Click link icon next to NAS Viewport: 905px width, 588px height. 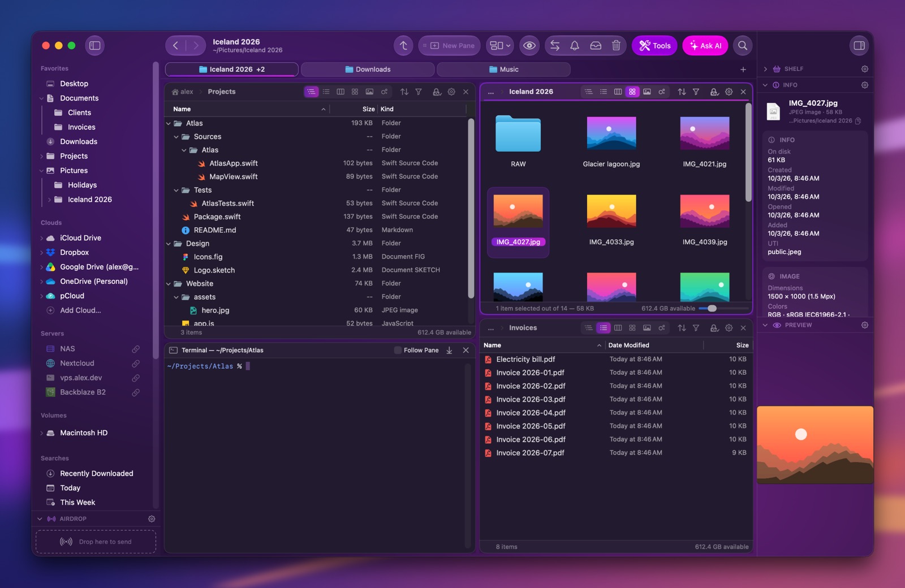(136, 349)
